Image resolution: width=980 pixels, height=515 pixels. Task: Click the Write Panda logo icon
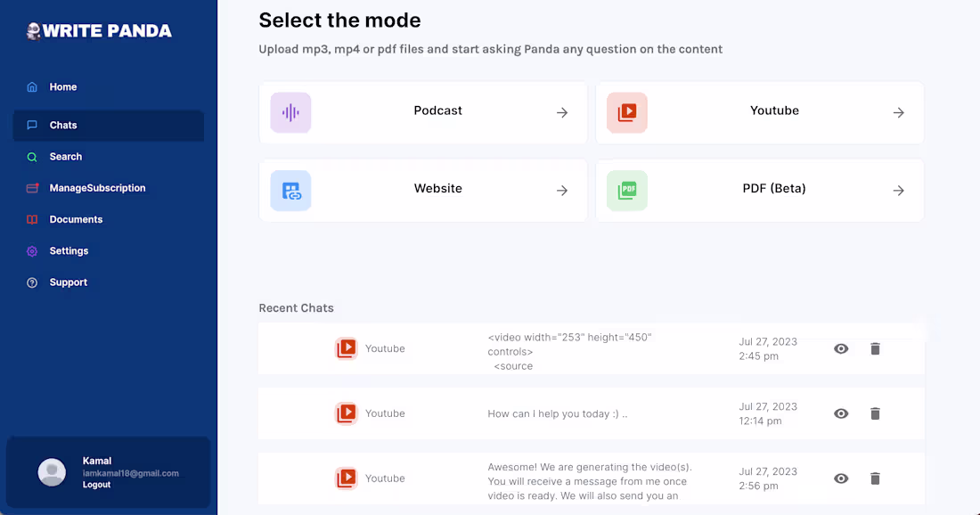pyautogui.click(x=33, y=30)
